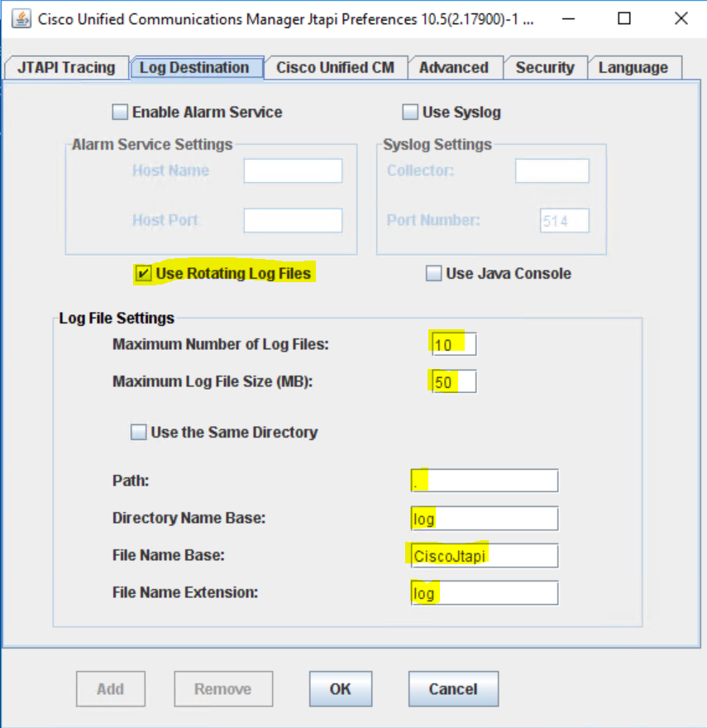
Task: Click the "File Name Base:" label
Action: (x=169, y=555)
